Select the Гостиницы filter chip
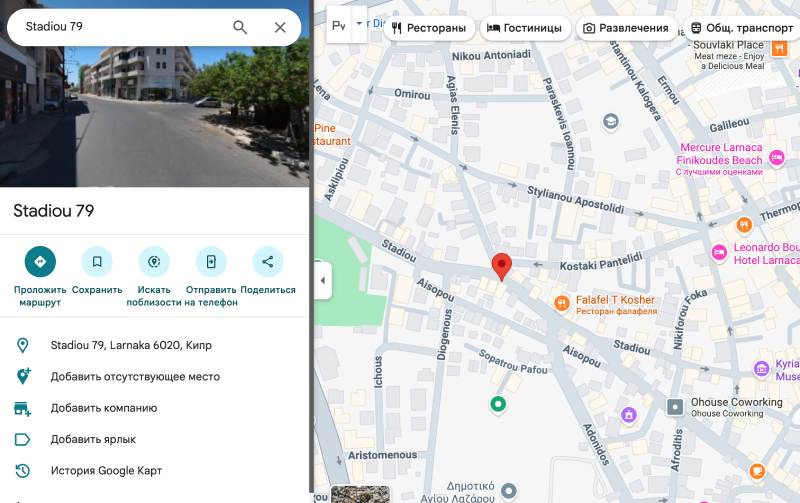The height and width of the screenshot is (503, 800). click(525, 28)
